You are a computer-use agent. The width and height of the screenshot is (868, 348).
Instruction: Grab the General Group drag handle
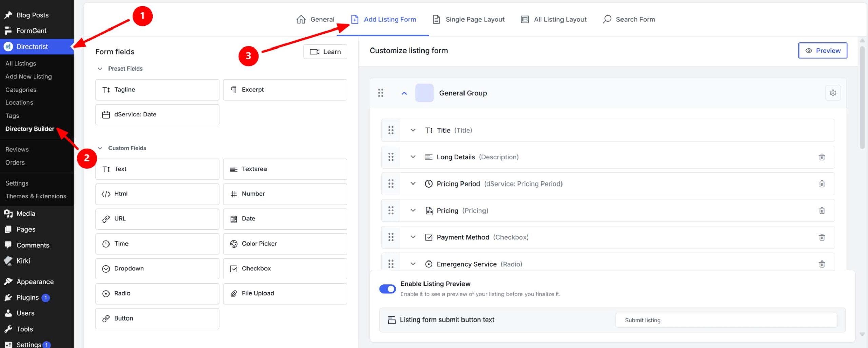pyautogui.click(x=381, y=93)
